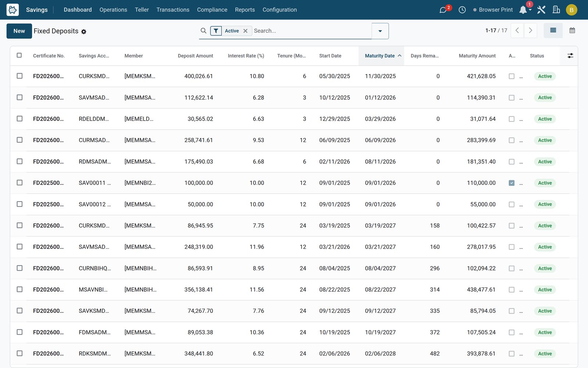
Task: Switch to calendar view
Action: click(572, 31)
